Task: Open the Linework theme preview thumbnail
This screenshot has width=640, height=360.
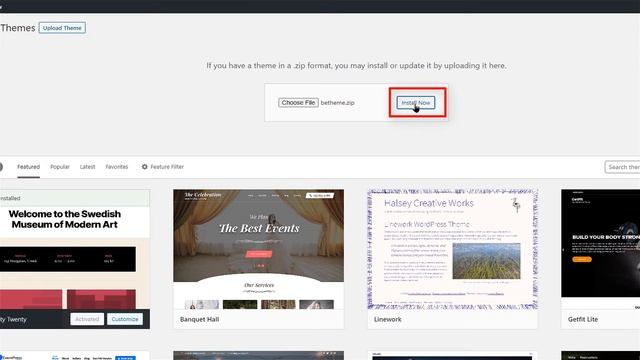Action: (x=452, y=249)
